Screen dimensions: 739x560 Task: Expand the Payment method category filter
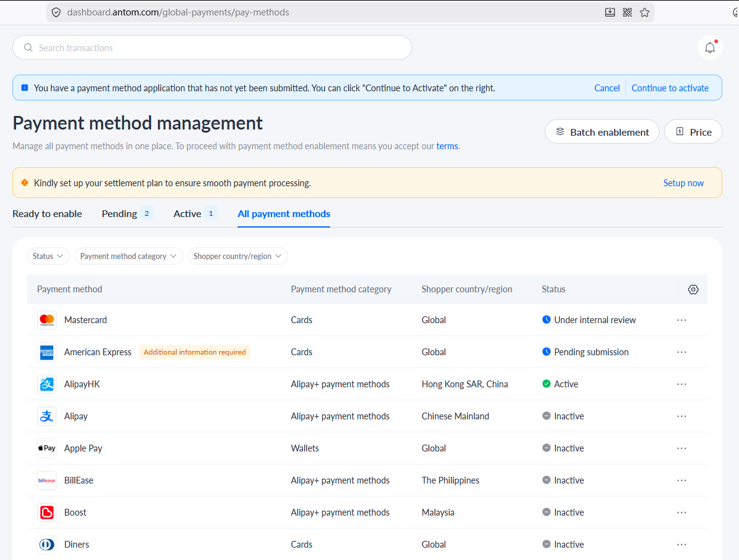(129, 256)
